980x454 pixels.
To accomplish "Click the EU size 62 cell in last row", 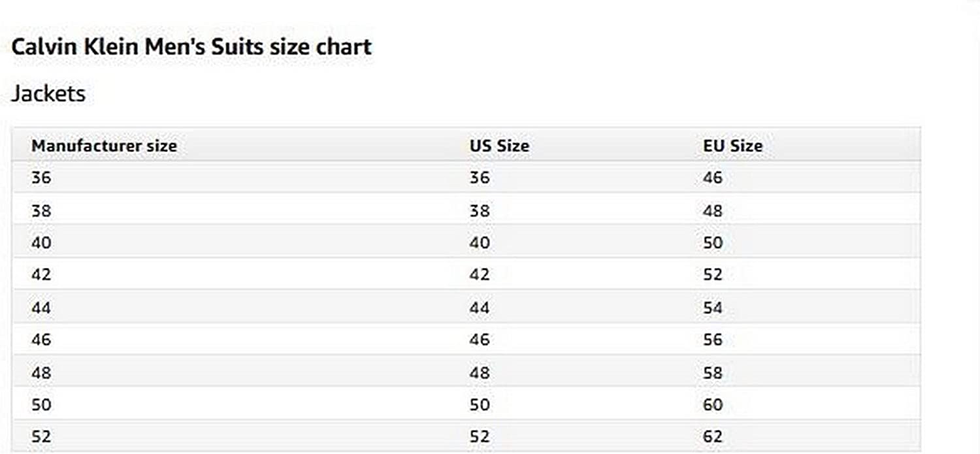I will (x=713, y=436).
